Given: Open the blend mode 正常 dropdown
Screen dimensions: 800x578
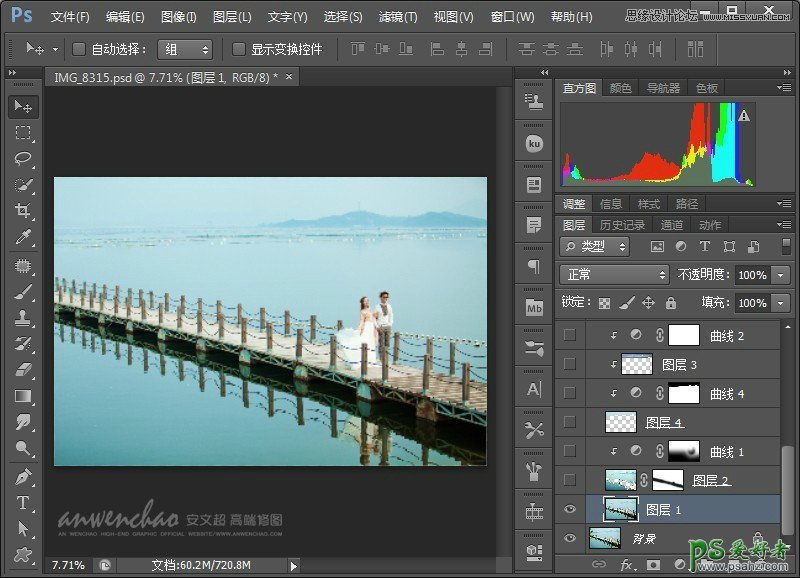Looking at the screenshot, I should click(x=614, y=275).
